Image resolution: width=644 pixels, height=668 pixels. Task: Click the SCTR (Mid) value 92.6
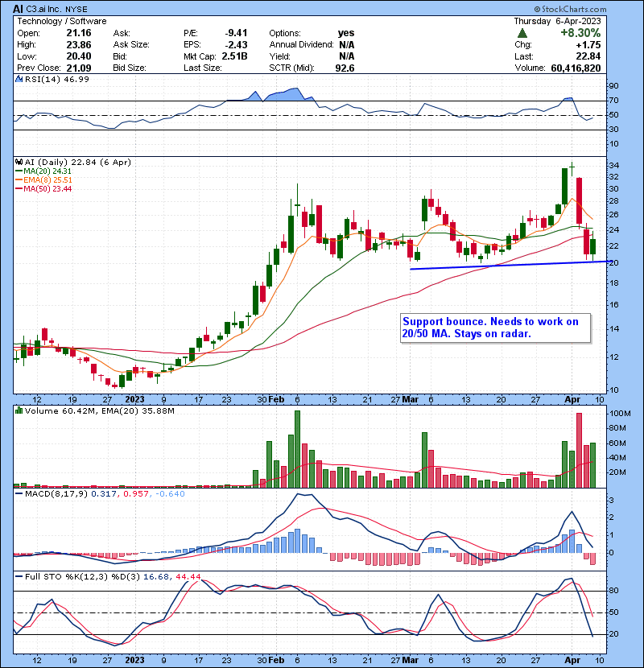pos(345,68)
